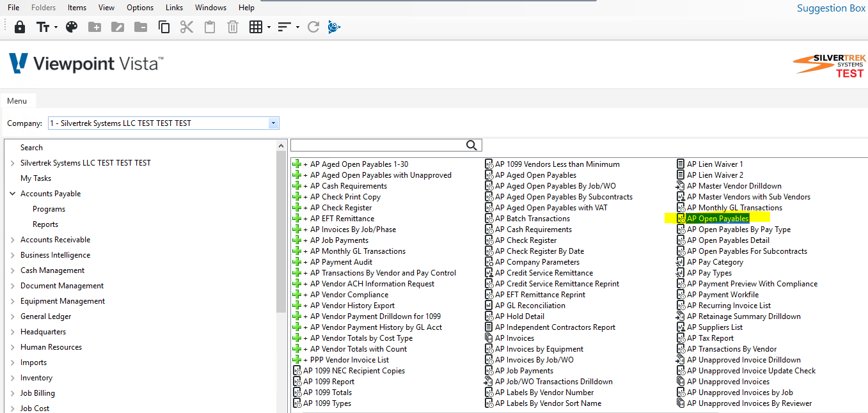Select Equipment Management in tree
868x413 pixels.
pyautogui.click(x=63, y=301)
